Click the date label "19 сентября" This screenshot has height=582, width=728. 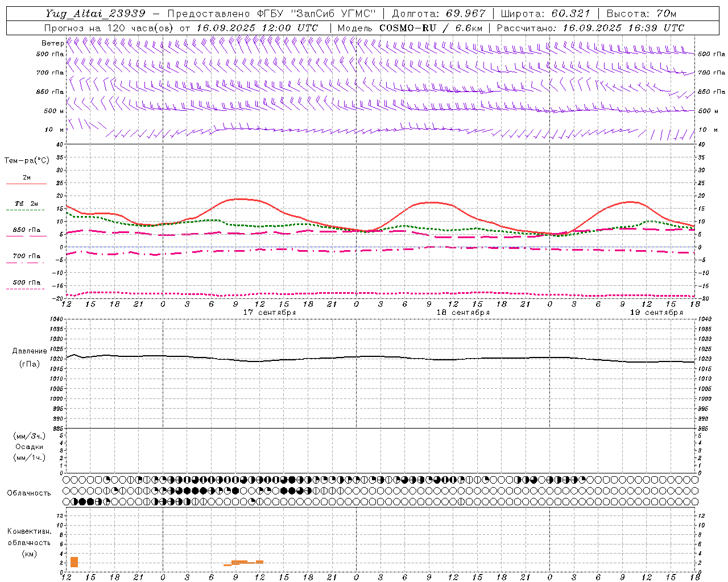656,313
